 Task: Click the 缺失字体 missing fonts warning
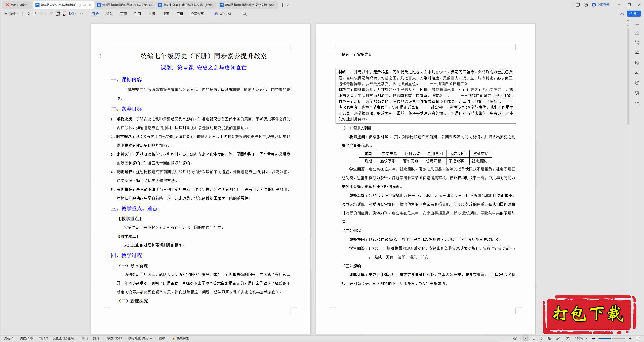[180, 338]
